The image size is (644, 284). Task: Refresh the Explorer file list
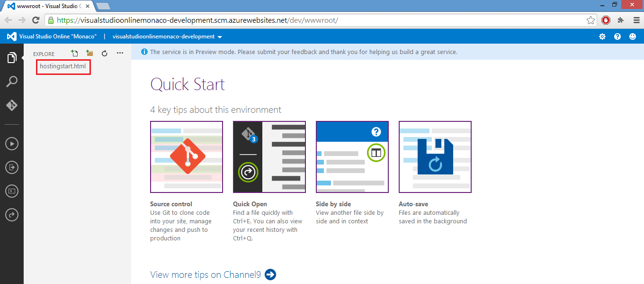(x=104, y=54)
